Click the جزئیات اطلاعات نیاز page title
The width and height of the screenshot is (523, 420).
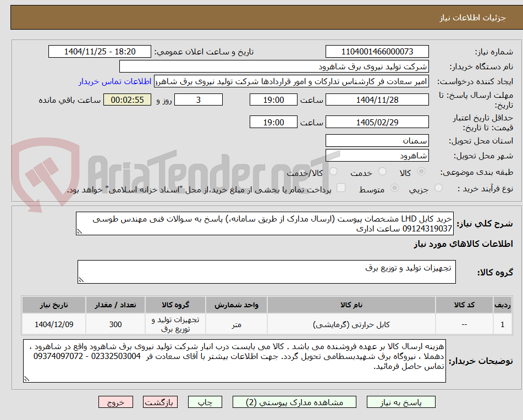472,18
